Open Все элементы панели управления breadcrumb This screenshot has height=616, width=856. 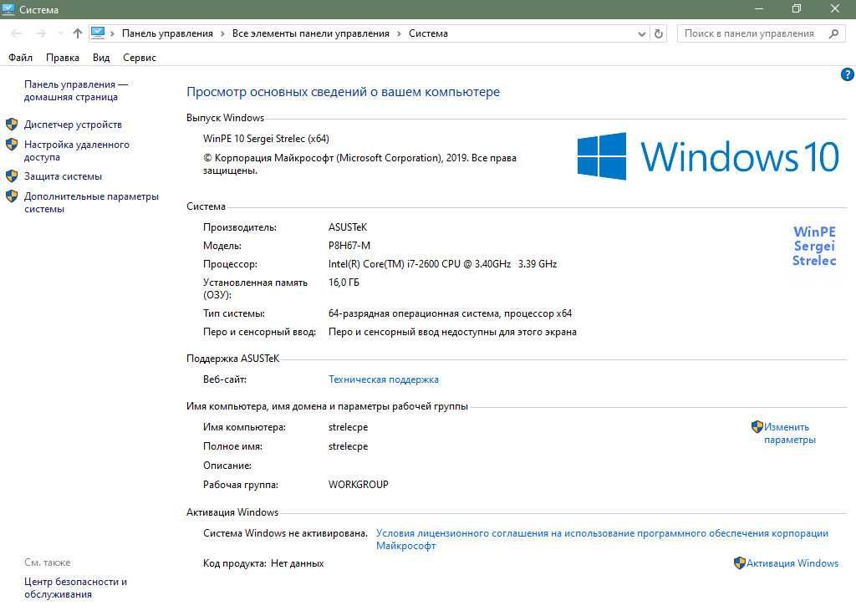[311, 33]
